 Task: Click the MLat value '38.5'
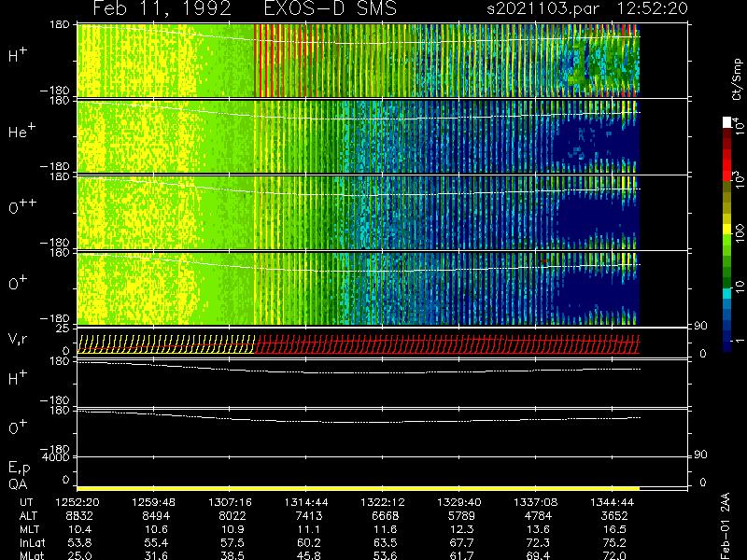click(233, 555)
